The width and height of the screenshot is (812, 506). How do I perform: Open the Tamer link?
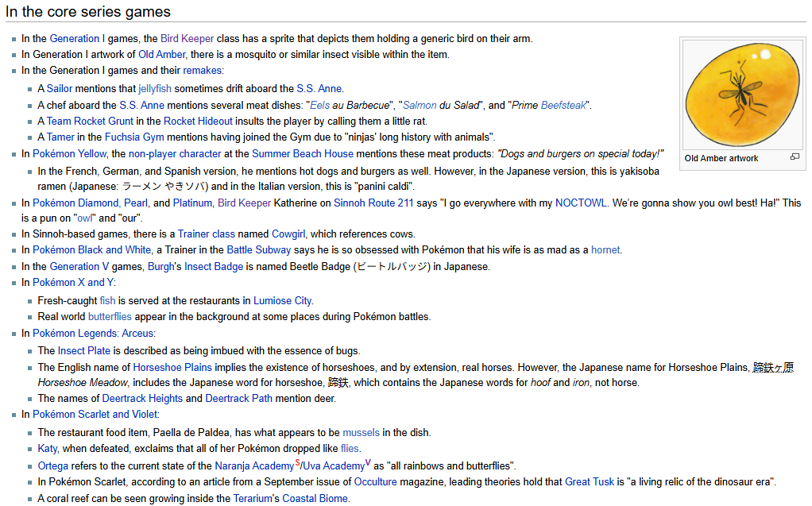point(60,137)
